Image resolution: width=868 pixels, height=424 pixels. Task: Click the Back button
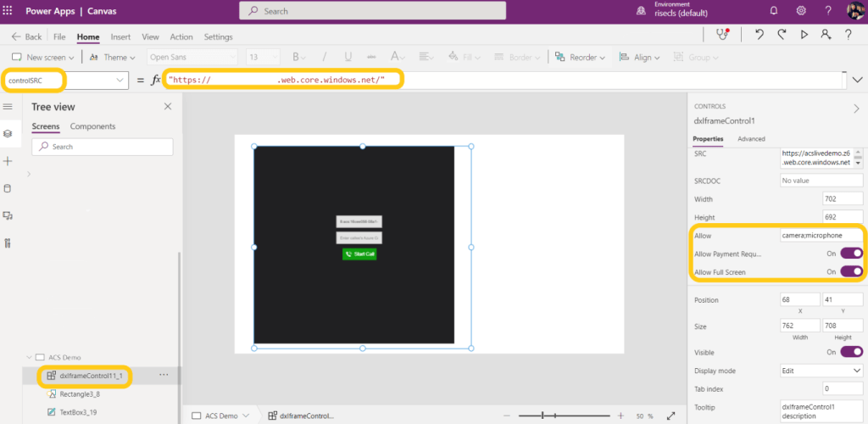click(x=26, y=37)
